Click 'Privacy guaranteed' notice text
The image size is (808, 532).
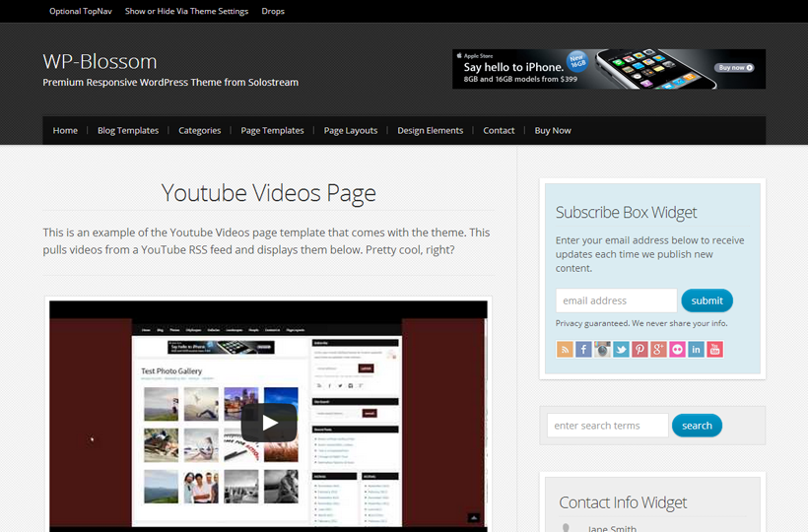click(x=641, y=323)
